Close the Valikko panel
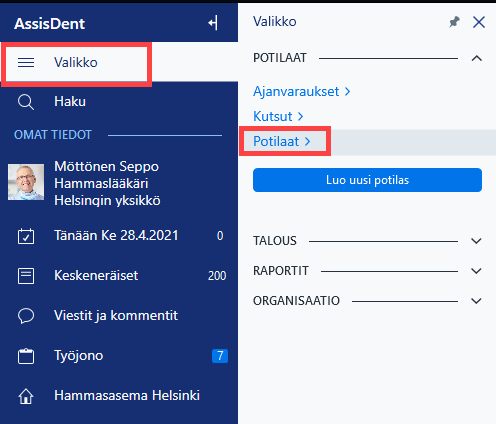 coord(479,22)
